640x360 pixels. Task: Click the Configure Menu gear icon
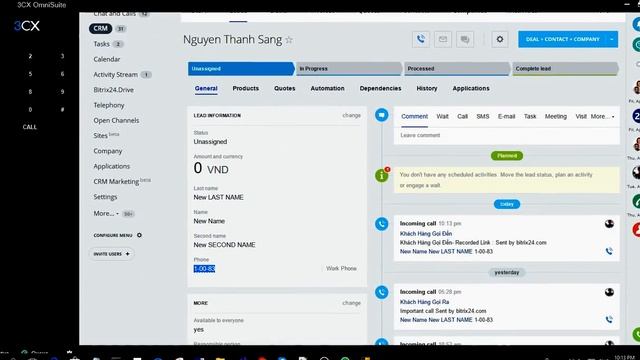pos(139,235)
